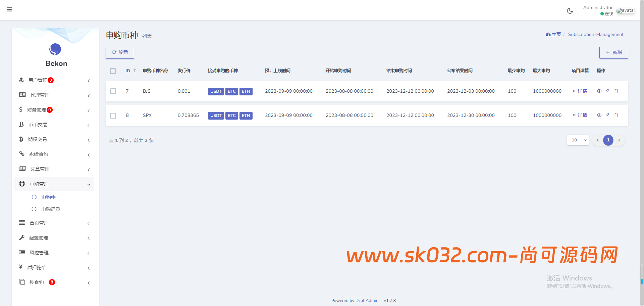Open the page size dropdown showing 20
644x306 pixels.
(578, 140)
